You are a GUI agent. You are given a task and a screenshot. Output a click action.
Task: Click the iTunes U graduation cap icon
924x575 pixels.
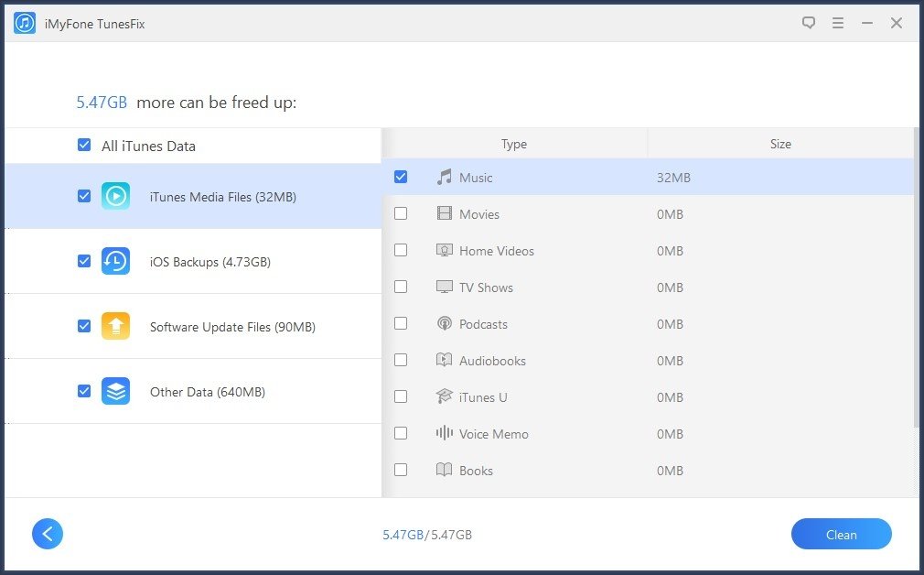445,396
